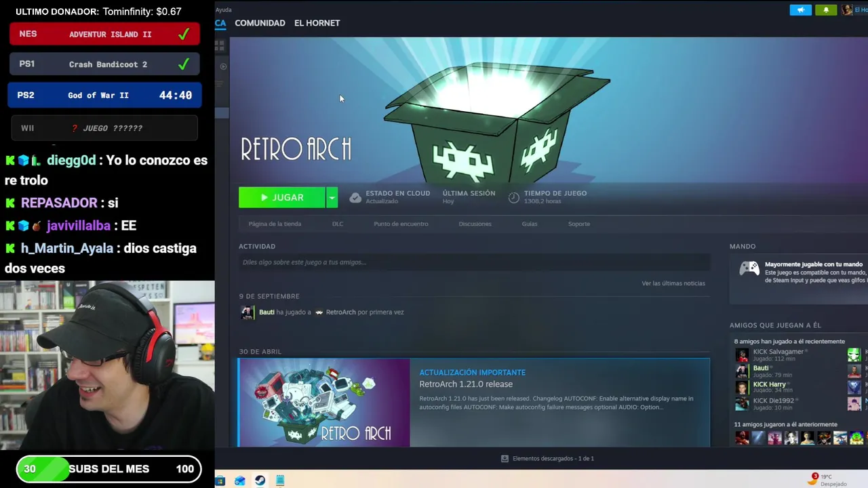Click the 'SUBS DEL MES' progress bar
Viewport: 868px width, 488px height.
click(108, 469)
